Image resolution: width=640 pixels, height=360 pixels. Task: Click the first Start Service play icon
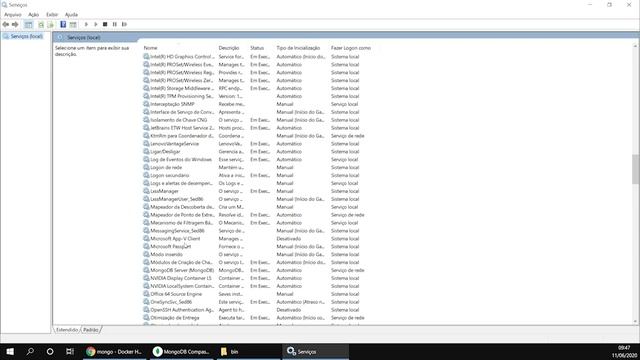tap(86, 24)
